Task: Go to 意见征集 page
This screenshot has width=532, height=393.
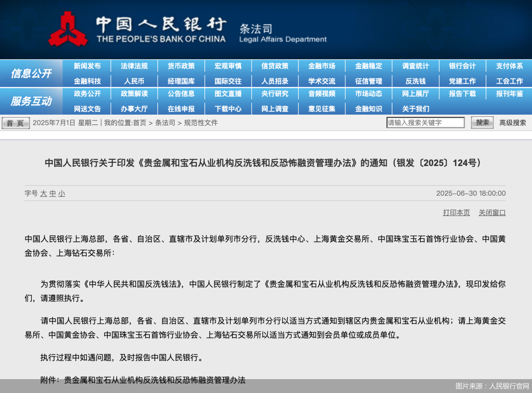Action: point(322,109)
